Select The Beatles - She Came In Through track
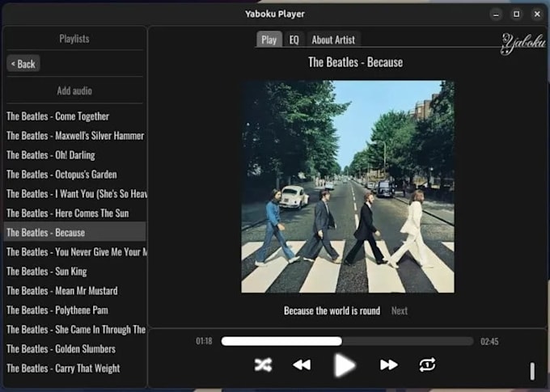The width and height of the screenshot is (550, 392). (x=75, y=330)
